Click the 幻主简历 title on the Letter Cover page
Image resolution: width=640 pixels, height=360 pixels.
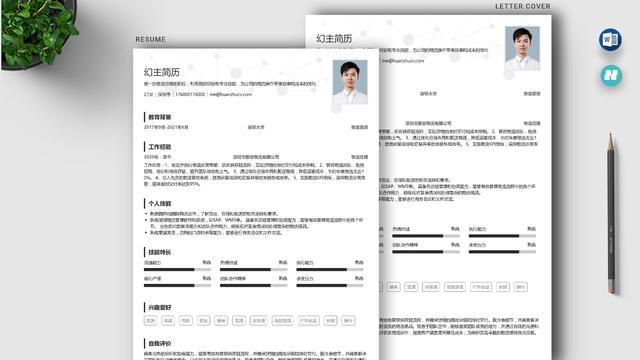(334, 39)
